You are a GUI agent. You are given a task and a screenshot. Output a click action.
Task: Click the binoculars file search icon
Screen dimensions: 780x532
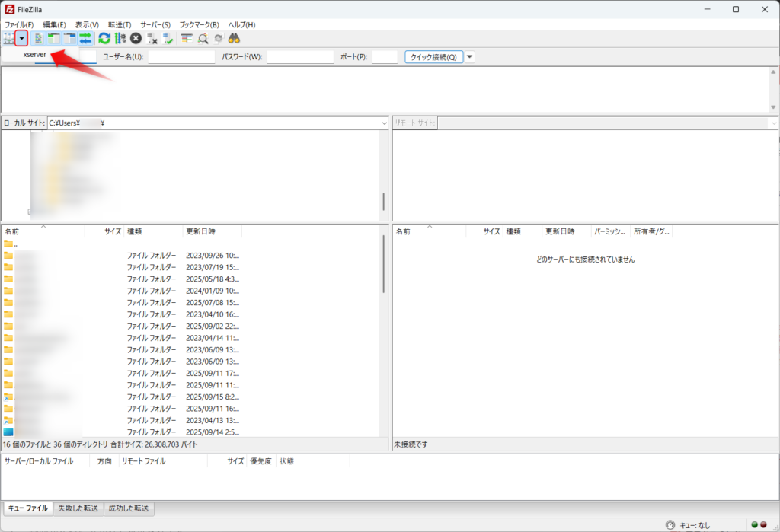(x=235, y=38)
